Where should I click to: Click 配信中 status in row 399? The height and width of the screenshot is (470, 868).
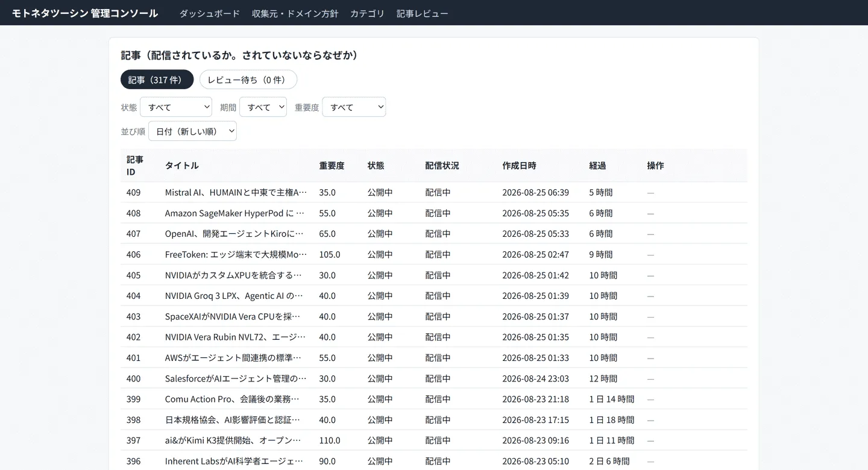point(438,399)
